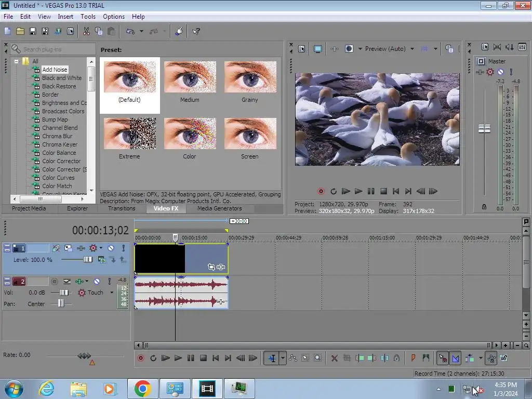
Task: Open the File menu
Action: click(x=8, y=16)
